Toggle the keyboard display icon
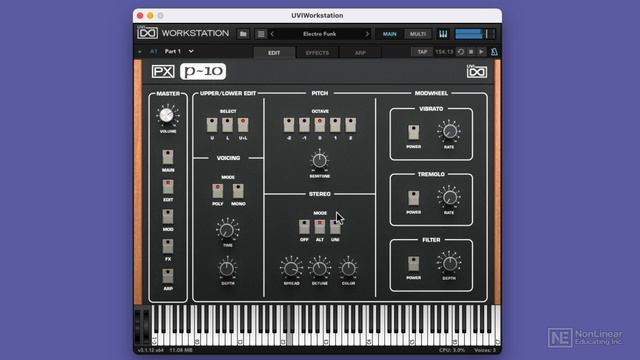Image resolution: width=640 pixels, height=360 pixels. [x=443, y=34]
